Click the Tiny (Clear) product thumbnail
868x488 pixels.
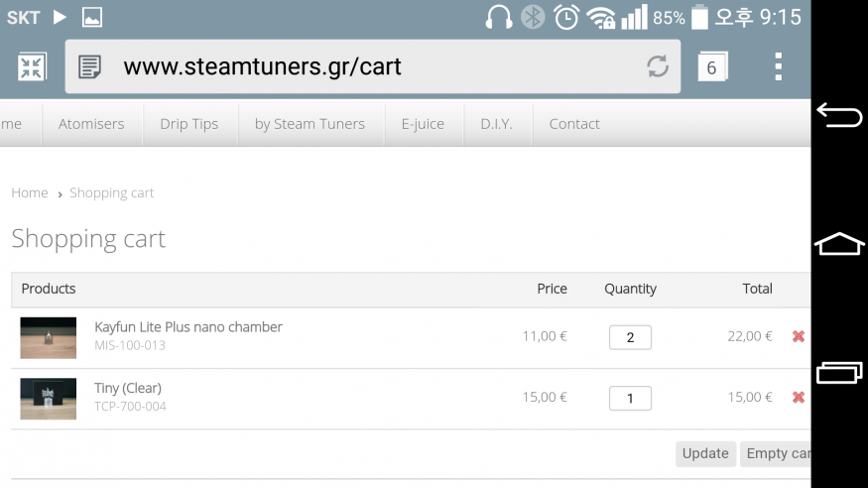[x=49, y=399]
